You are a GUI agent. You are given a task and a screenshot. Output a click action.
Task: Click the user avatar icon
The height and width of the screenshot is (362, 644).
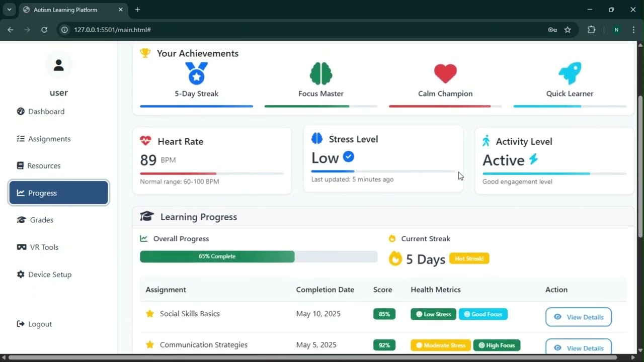pos(59,65)
